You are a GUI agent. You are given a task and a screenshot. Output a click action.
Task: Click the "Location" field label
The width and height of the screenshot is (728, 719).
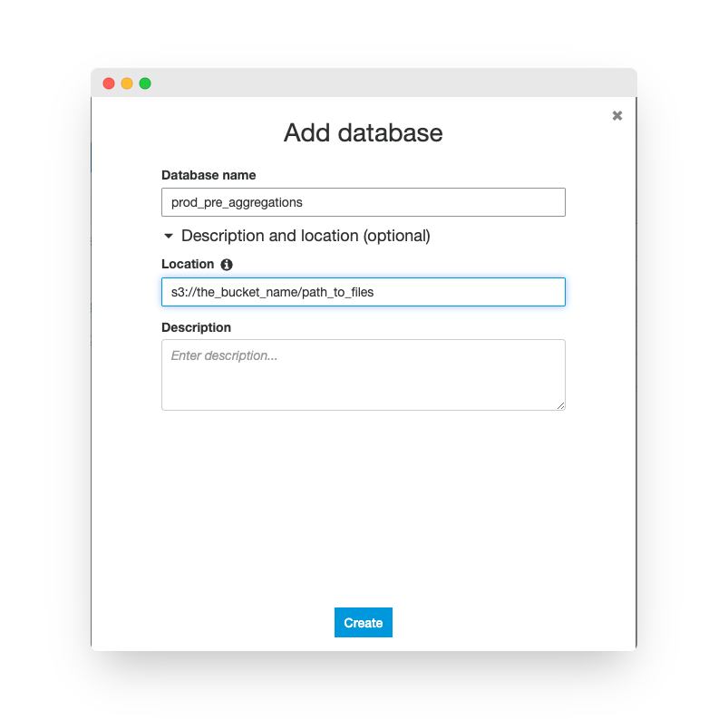pos(188,264)
